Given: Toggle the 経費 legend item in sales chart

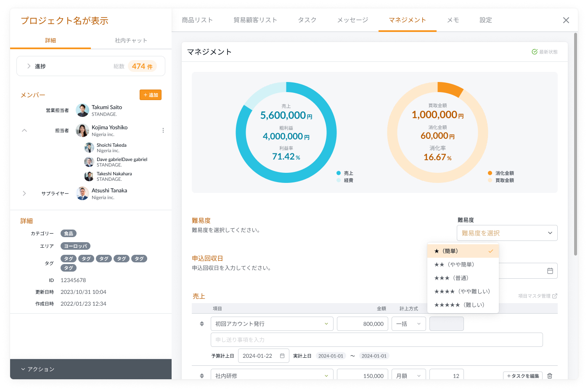Looking at the screenshot, I should click(345, 180).
